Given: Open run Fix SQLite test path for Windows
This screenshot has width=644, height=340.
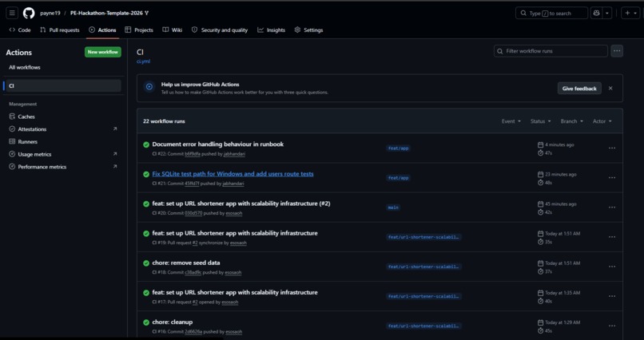Looking at the screenshot, I should 233,174.
